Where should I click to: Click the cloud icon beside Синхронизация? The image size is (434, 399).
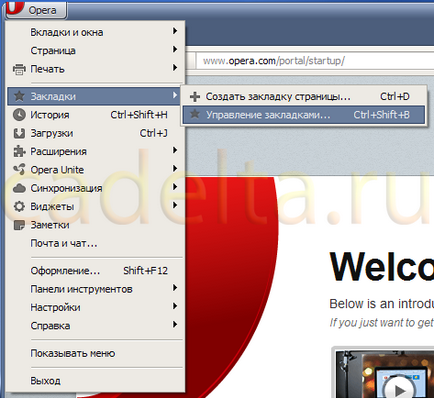pyautogui.click(x=19, y=188)
